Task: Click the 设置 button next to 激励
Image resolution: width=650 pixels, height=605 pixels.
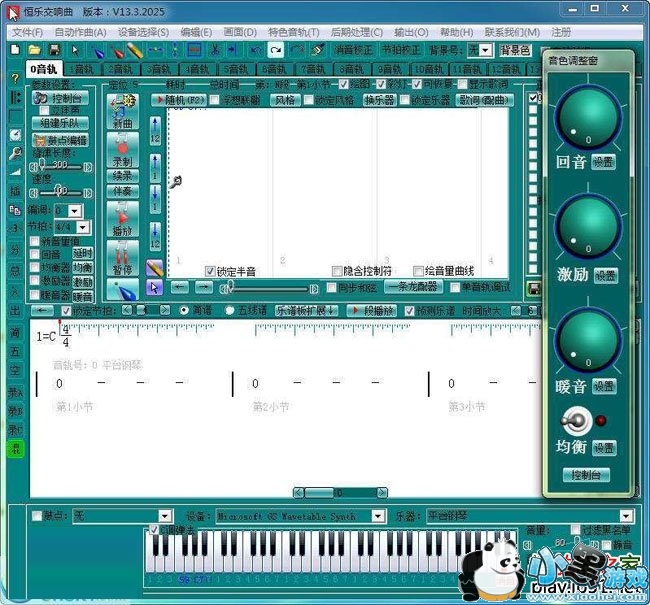Action: [x=603, y=275]
